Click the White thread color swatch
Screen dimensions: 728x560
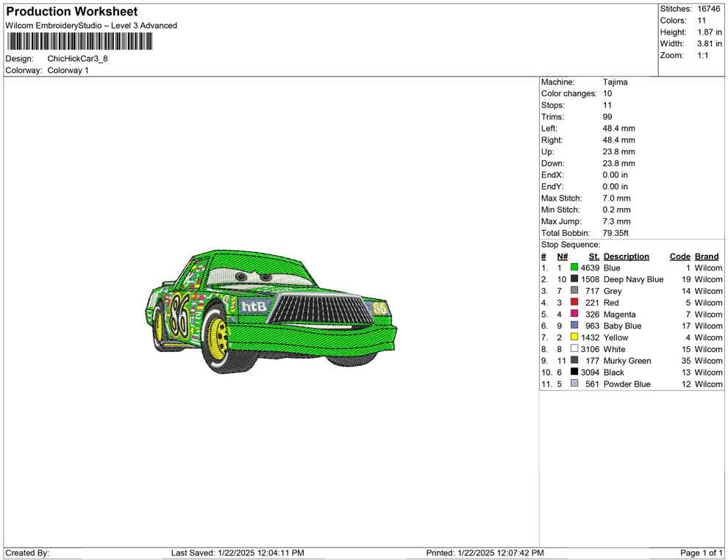[x=574, y=348]
